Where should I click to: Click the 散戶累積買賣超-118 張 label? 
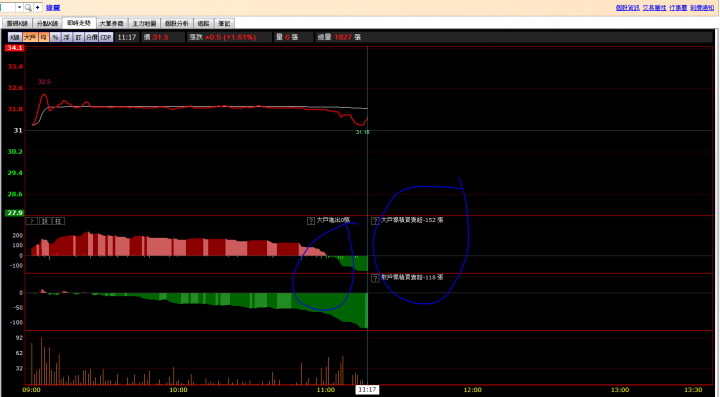[412, 277]
